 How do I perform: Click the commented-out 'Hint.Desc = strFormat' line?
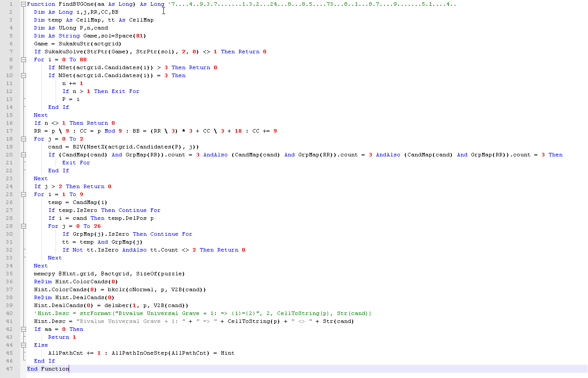(x=203, y=313)
